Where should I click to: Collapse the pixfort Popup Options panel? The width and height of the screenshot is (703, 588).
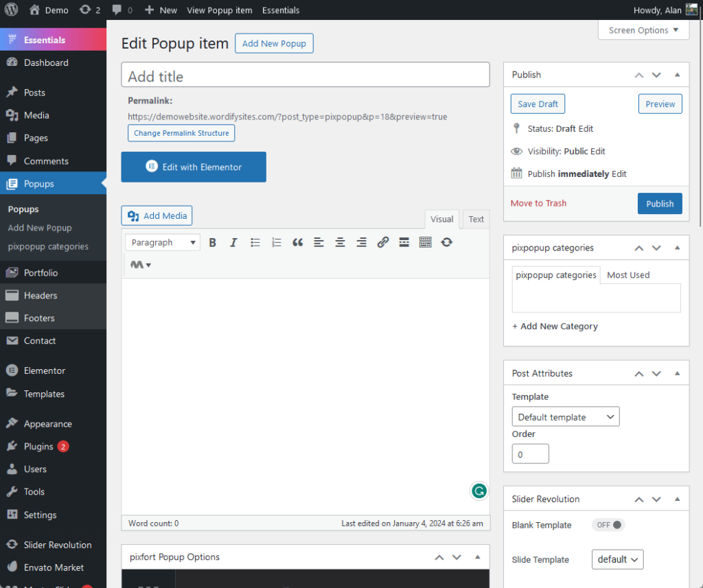point(477,556)
